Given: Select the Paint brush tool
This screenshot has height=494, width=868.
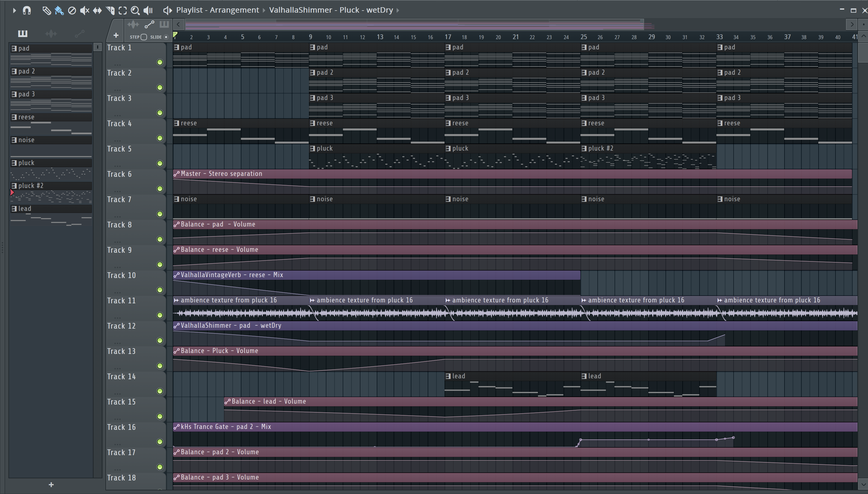Looking at the screenshot, I should point(59,11).
